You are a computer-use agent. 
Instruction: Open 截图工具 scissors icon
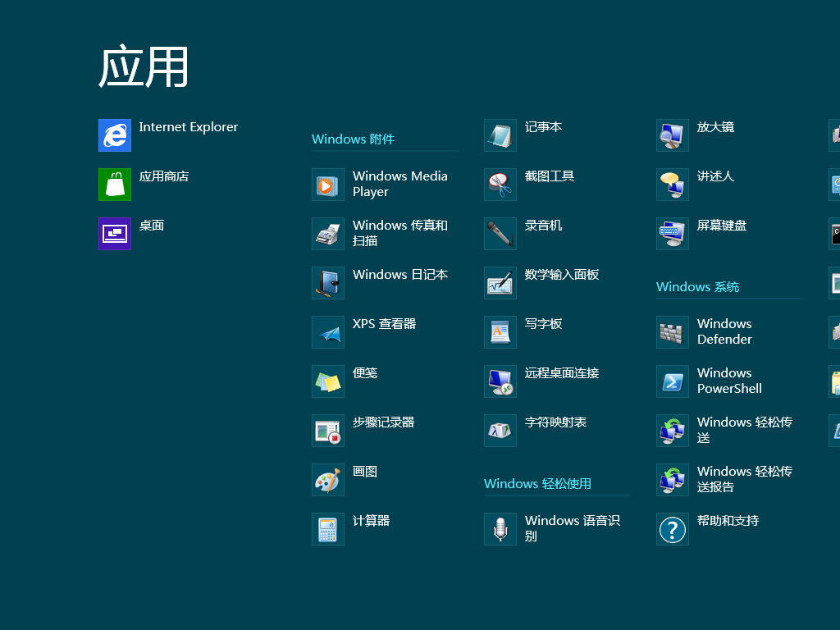coord(500,185)
